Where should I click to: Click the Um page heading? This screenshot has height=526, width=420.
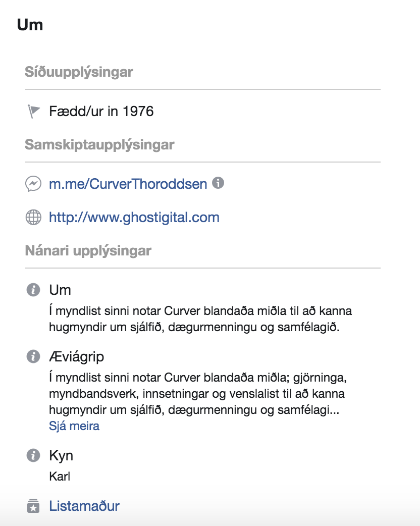pyautogui.click(x=30, y=25)
